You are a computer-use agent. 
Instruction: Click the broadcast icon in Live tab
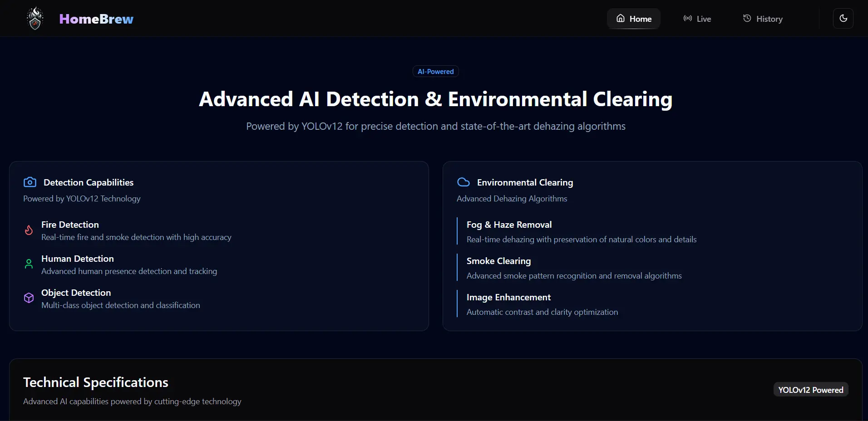click(687, 19)
